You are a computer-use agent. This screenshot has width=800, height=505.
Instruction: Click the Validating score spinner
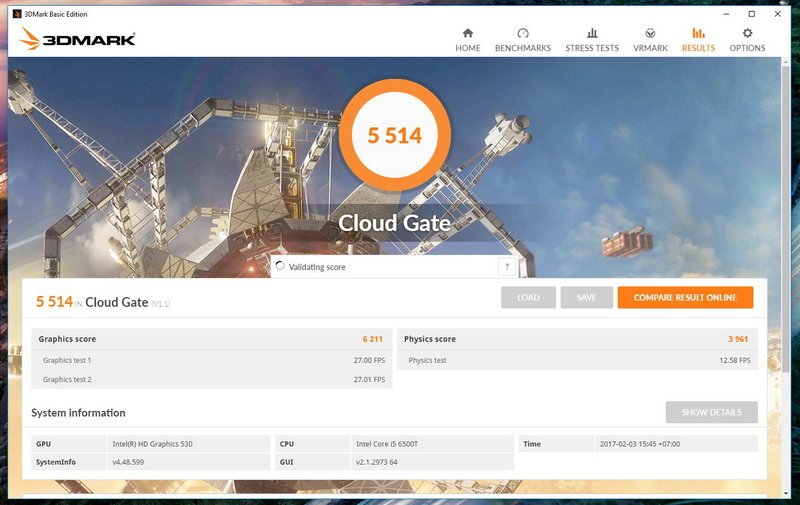pos(280,267)
